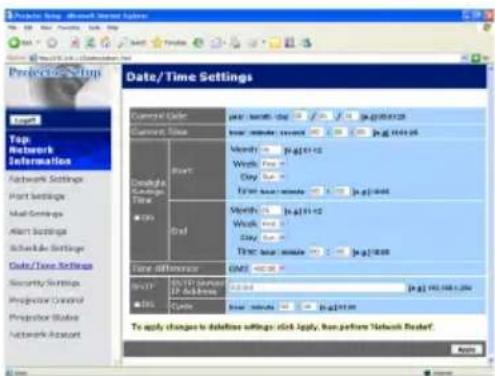Screen dimensions: 495x376
Task: Open the Projector Status page
Action: 44,317
